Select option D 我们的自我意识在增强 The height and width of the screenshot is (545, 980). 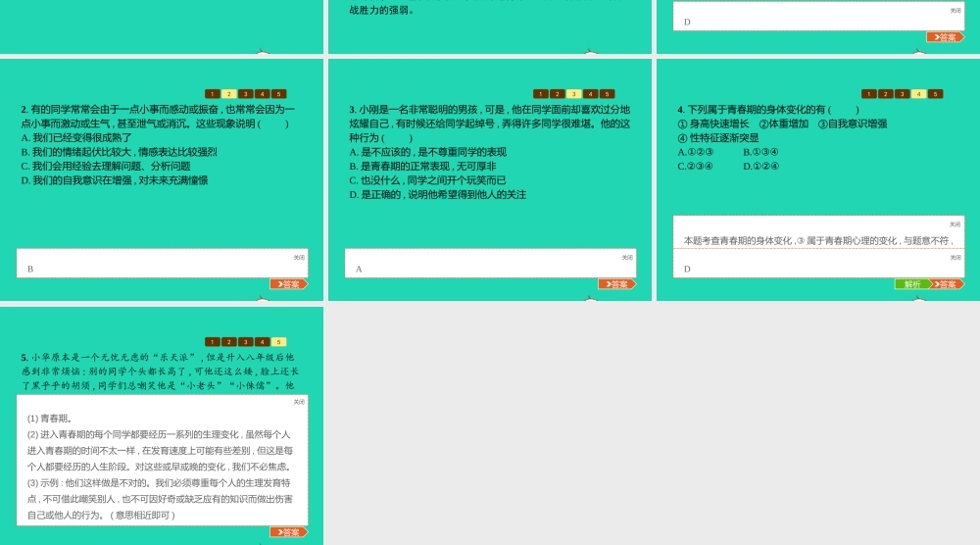click(115, 180)
